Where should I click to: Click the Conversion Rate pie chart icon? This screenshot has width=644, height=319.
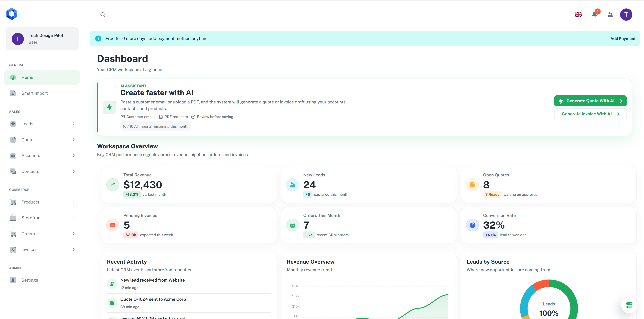472,225
